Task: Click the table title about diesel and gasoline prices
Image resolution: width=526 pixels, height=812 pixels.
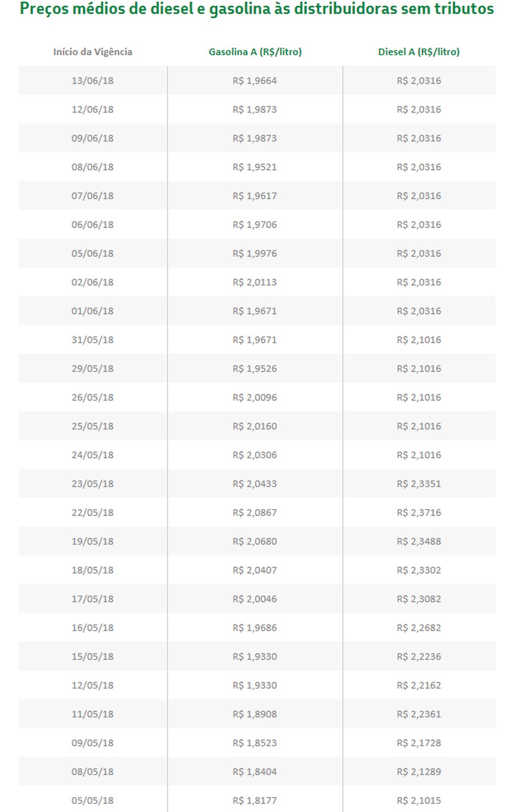Action: point(257,9)
